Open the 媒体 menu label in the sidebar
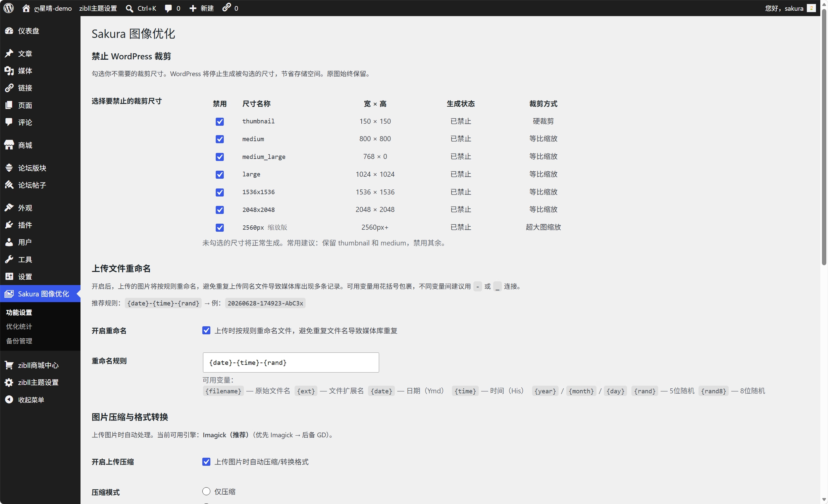 (x=25, y=70)
